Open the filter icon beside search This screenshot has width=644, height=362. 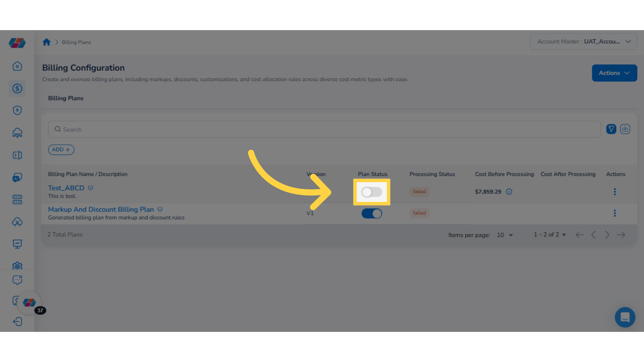click(x=611, y=129)
